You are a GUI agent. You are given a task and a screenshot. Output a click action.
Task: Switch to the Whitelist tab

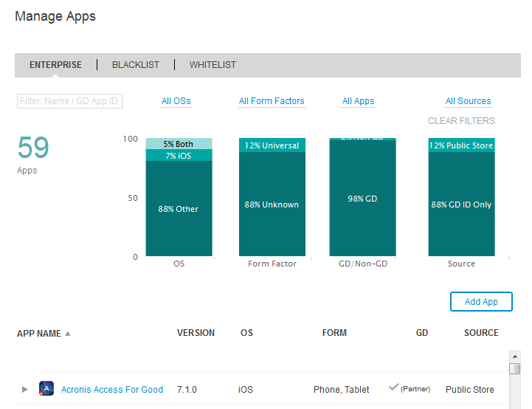click(x=213, y=65)
